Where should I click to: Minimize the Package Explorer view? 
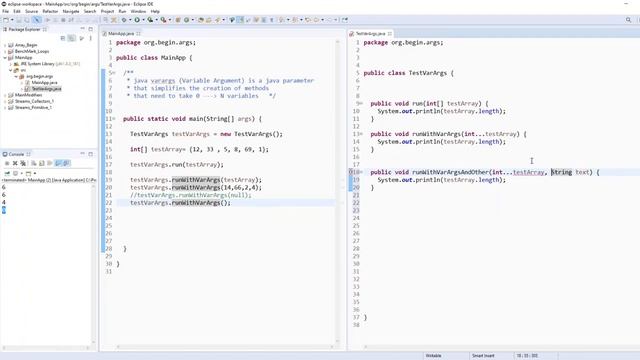click(x=82, y=29)
